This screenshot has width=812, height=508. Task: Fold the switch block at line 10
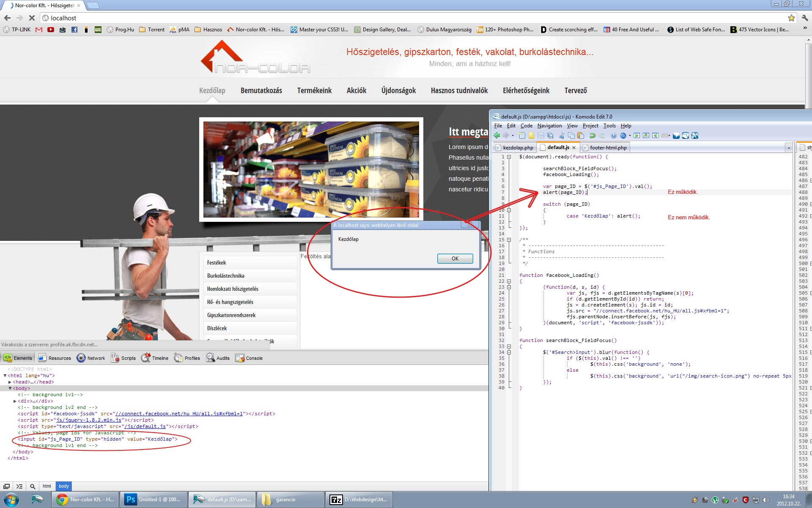pyautogui.click(x=509, y=210)
